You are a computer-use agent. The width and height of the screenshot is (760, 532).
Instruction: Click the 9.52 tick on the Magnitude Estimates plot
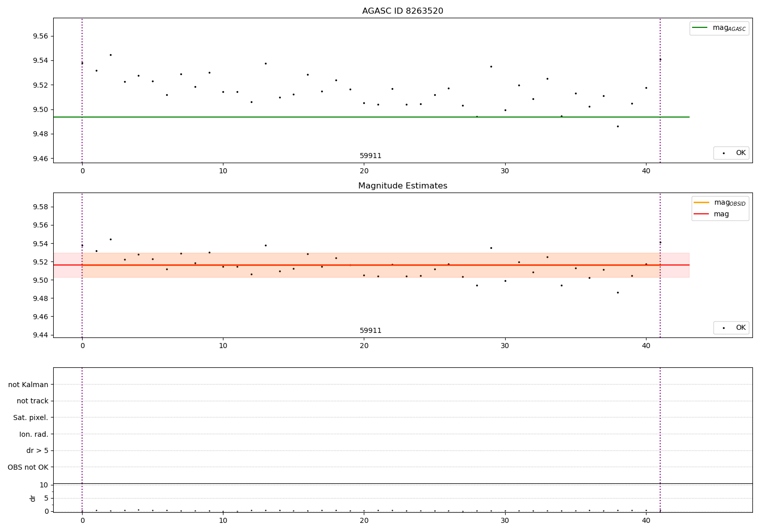[x=41, y=262]
